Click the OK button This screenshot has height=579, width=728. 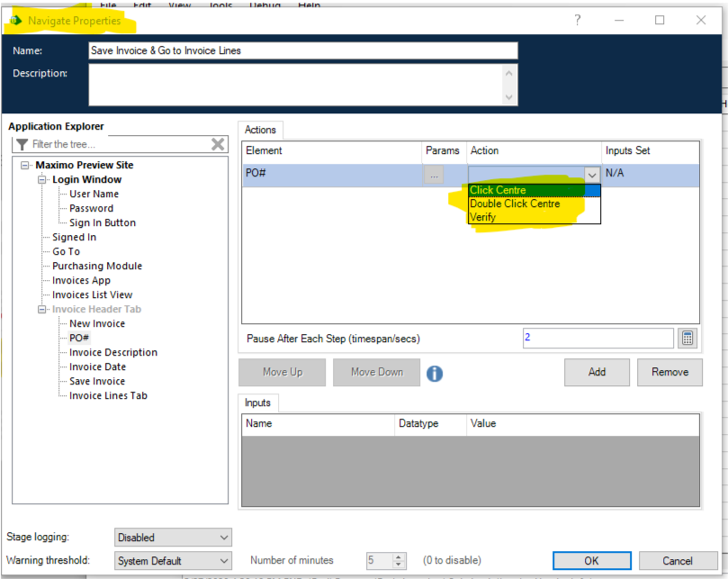pyautogui.click(x=591, y=560)
